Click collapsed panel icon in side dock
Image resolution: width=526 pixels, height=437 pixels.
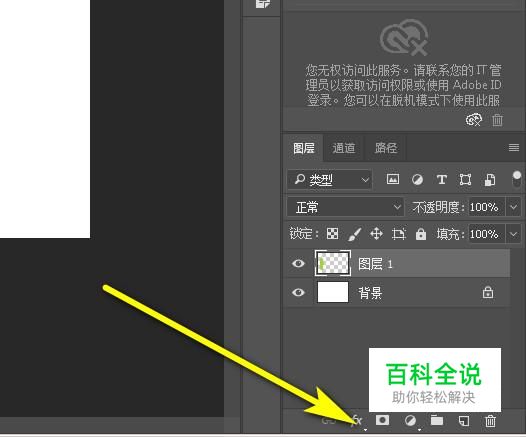263,4
